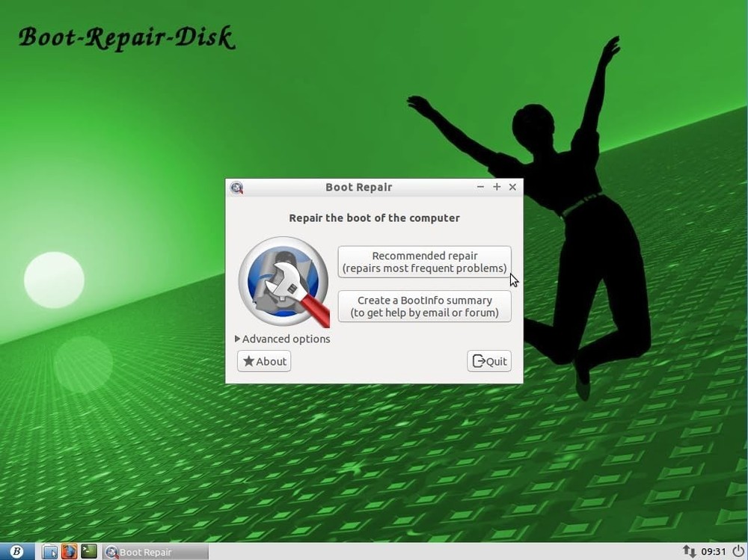
Task: Click the Repair the boot heading text
Action: click(374, 218)
